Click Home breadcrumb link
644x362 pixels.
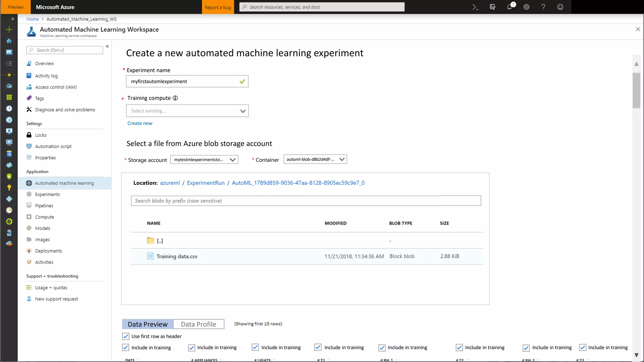pyautogui.click(x=32, y=19)
